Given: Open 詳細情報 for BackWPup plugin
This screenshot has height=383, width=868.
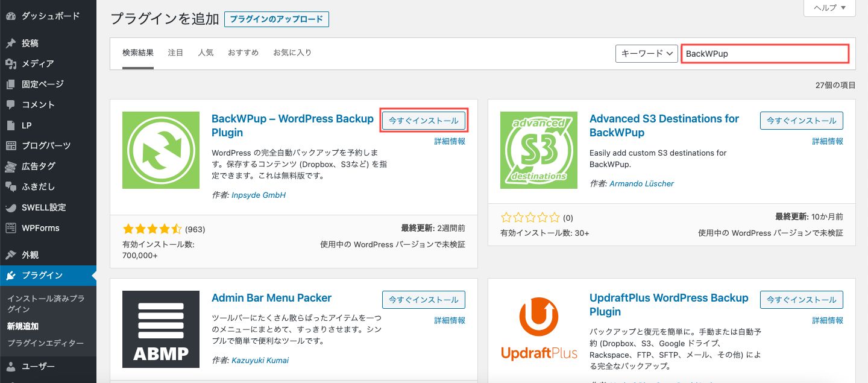Looking at the screenshot, I should 450,142.
